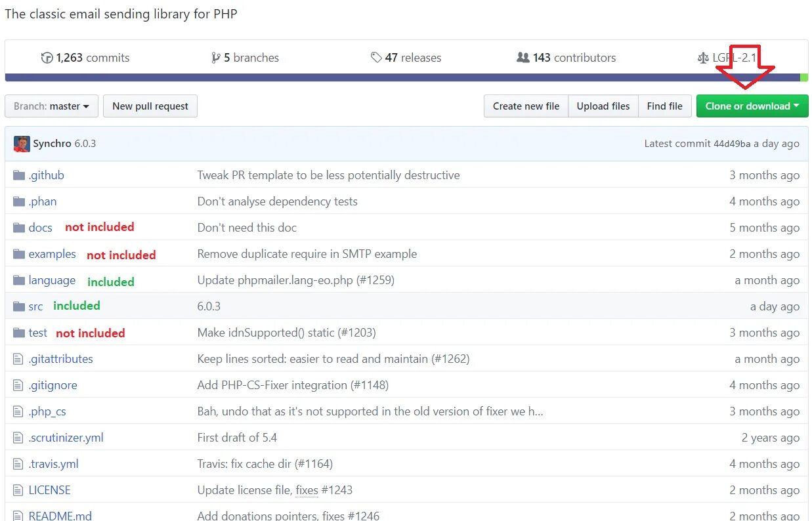Open the 1,263 commits link
Viewport: 812px width, 521px height.
click(x=85, y=58)
